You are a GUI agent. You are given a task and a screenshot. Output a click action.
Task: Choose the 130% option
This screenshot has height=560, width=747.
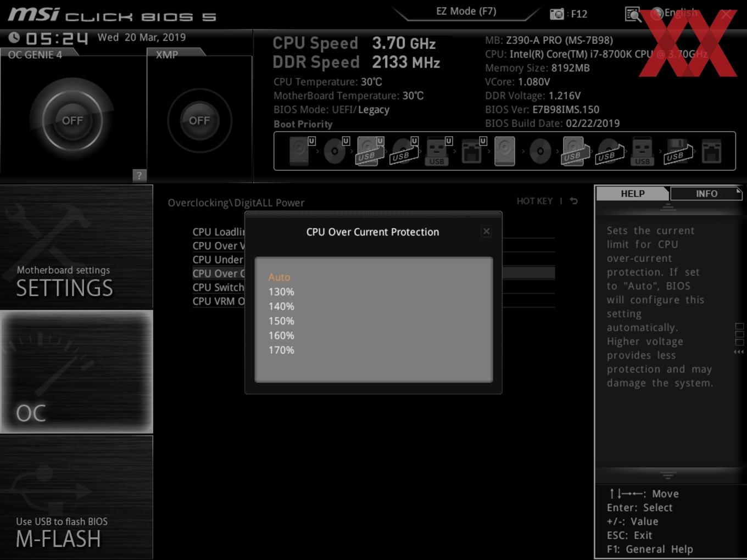(x=281, y=292)
